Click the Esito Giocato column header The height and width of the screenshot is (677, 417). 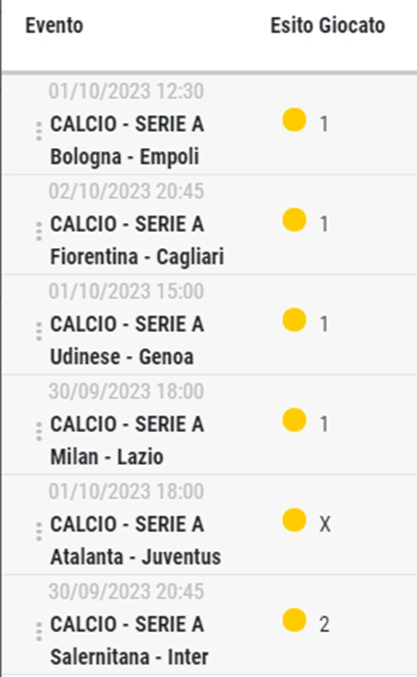(328, 25)
